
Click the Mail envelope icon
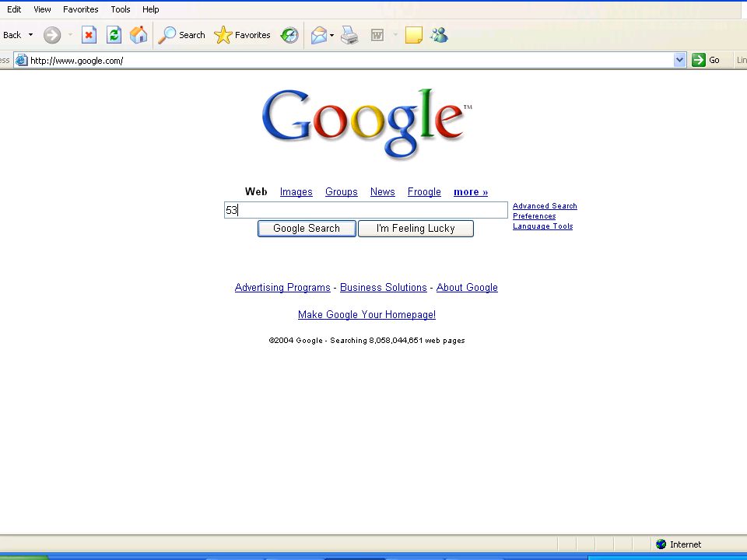click(319, 35)
